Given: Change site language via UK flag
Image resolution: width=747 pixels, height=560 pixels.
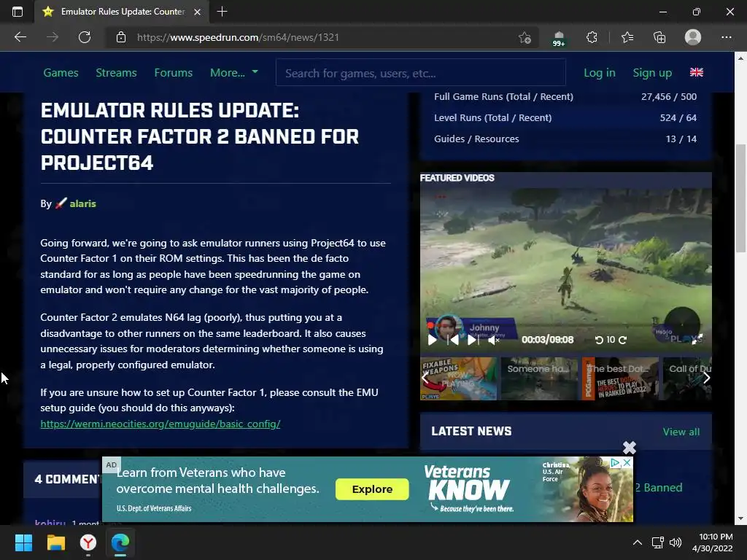Looking at the screenshot, I should coord(697,72).
